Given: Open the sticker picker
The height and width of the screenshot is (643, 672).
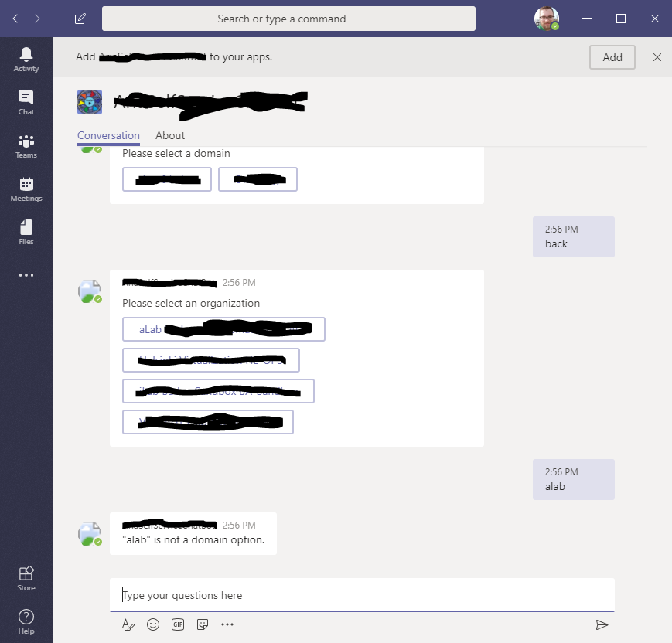Looking at the screenshot, I should point(203,624).
